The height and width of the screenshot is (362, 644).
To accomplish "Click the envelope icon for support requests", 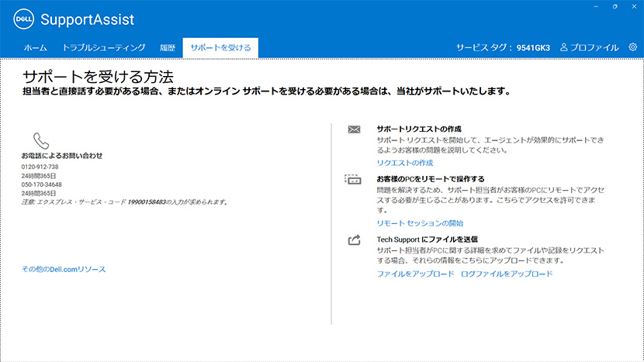I will tap(354, 129).
